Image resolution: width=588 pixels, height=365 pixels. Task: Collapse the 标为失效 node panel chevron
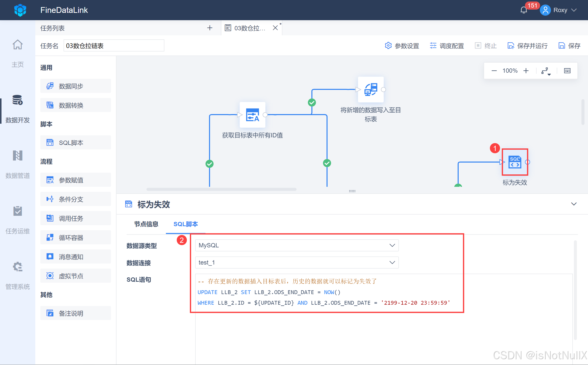point(574,204)
